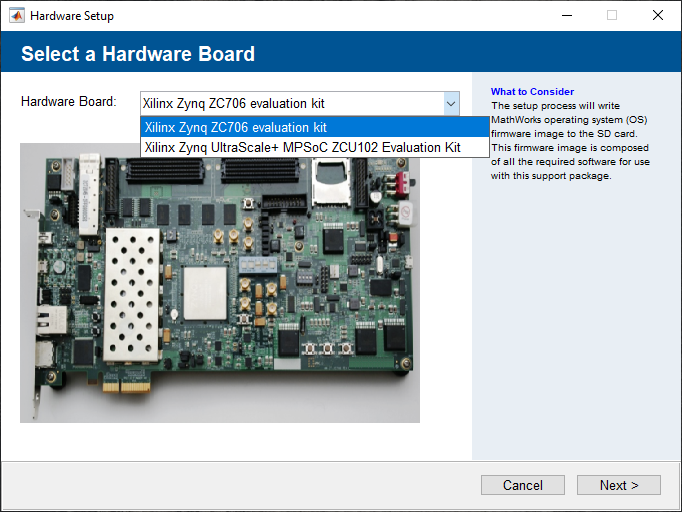Minimize the Hardware Setup window
Screen dimensions: 682x512
coord(566,16)
